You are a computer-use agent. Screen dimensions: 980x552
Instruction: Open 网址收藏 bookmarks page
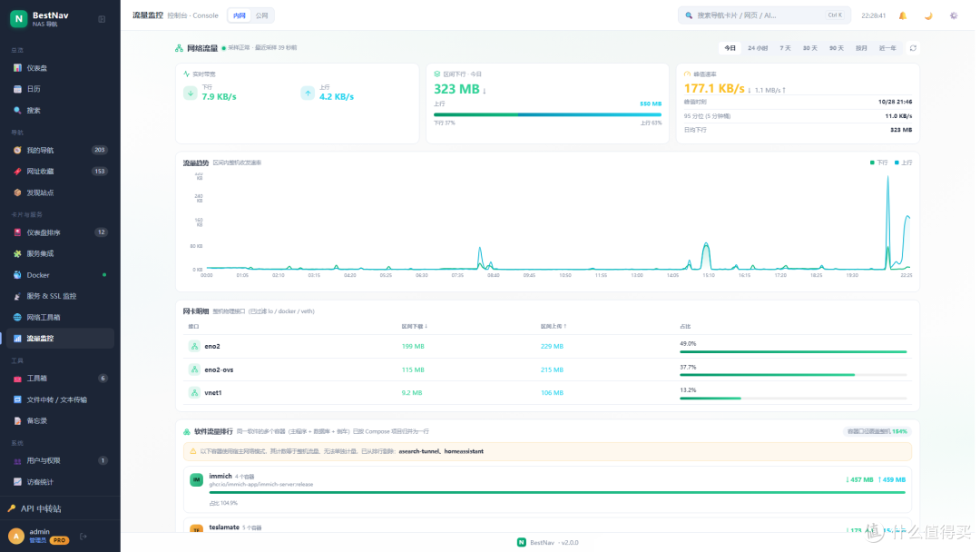[60, 172]
